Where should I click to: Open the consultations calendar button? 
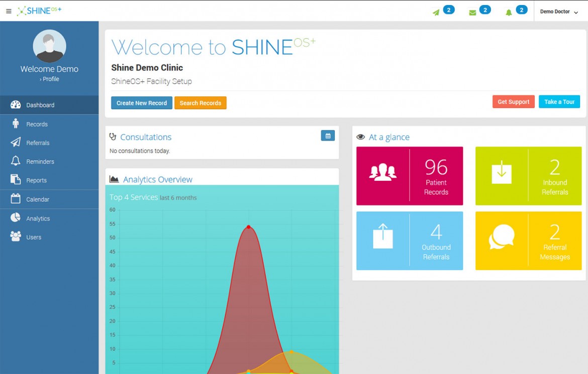(x=328, y=136)
